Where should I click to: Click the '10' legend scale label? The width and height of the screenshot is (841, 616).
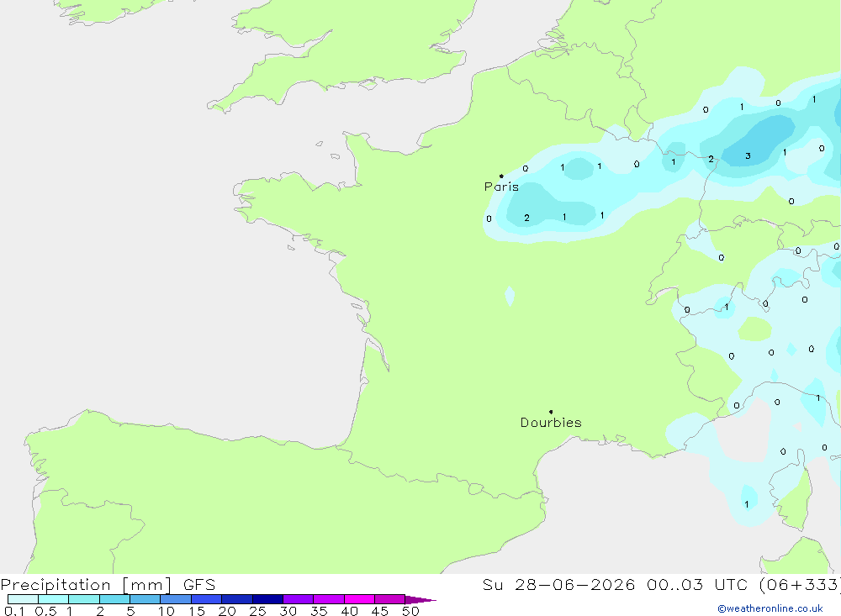tap(167, 611)
